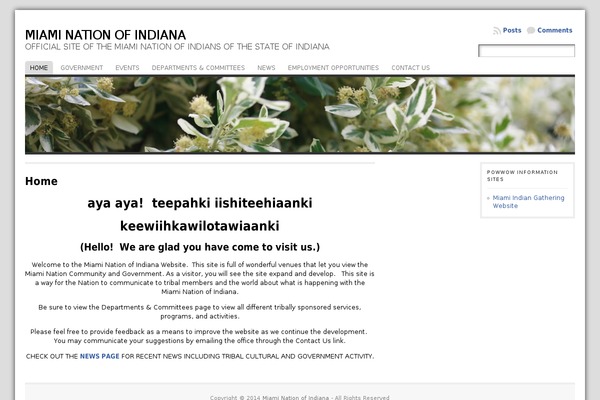Click the Comments speech bubble icon

click(x=531, y=30)
